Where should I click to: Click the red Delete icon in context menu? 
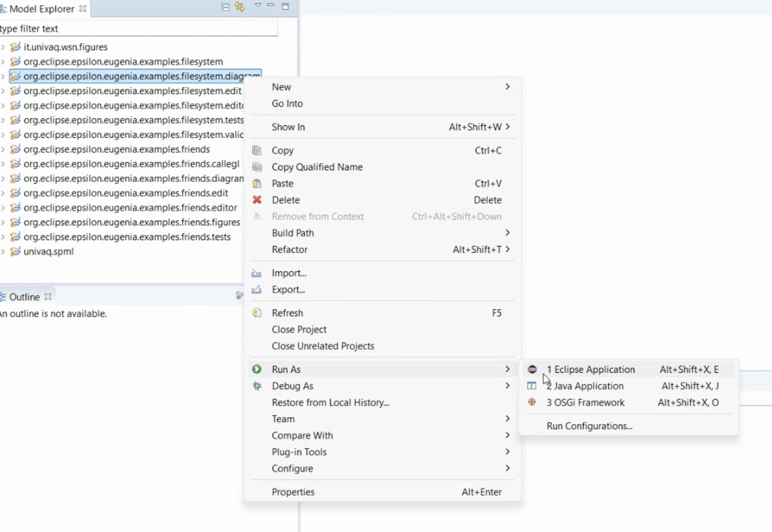click(257, 200)
